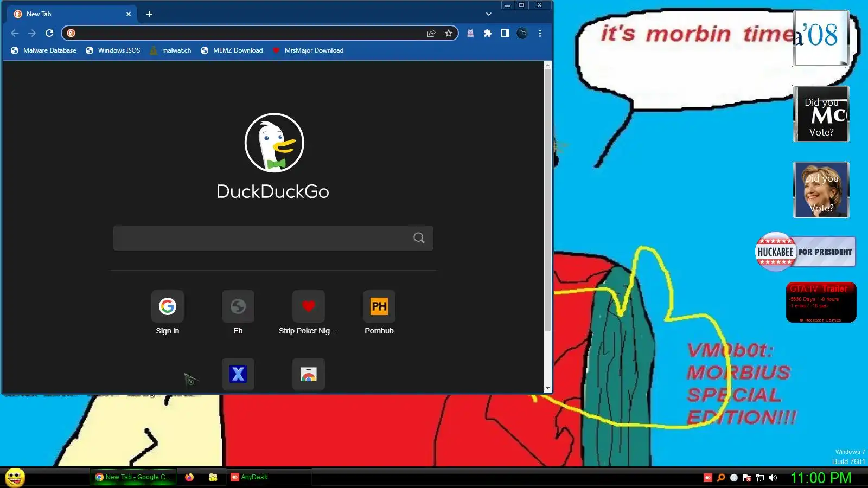Open the MrsMajor Download bookmark
The image size is (868, 488).
[x=308, y=50]
